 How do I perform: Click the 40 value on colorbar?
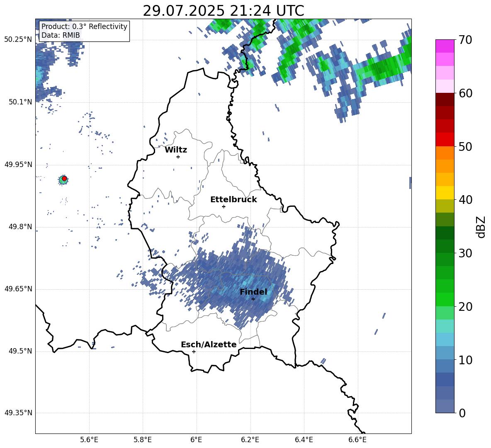(465, 200)
